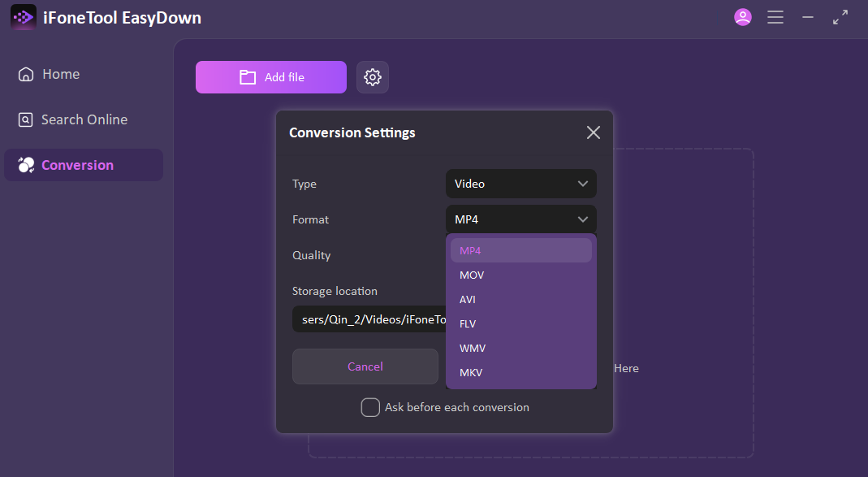The image size is (868, 477).
Task: Open the user account profile icon
Action: 742,17
